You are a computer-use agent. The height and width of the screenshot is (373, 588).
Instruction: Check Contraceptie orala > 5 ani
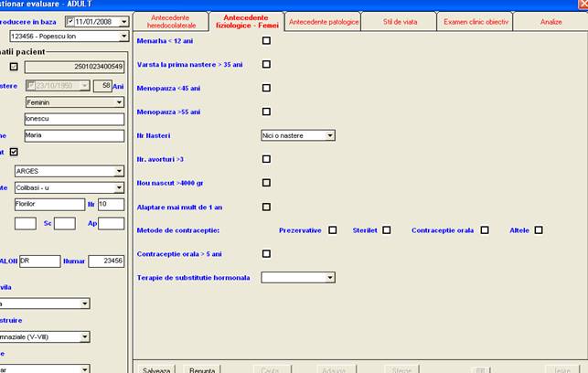[x=266, y=254]
